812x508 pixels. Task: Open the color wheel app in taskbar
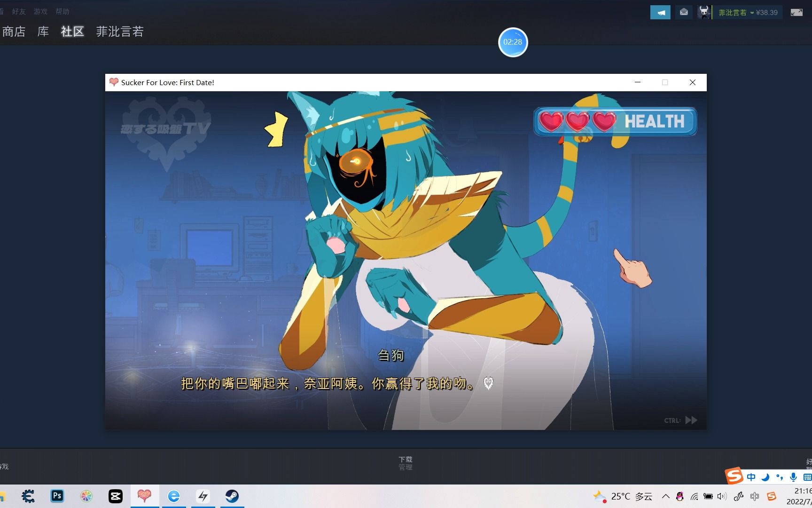pos(86,496)
